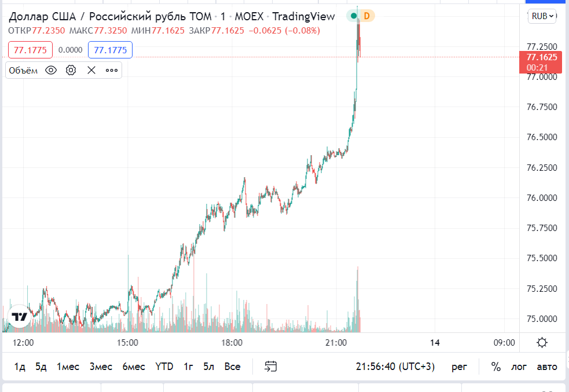Click the МИН value 77.1625
Image resolution: width=569 pixels, height=392 pixels.
pyautogui.click(x=168, y=31)
